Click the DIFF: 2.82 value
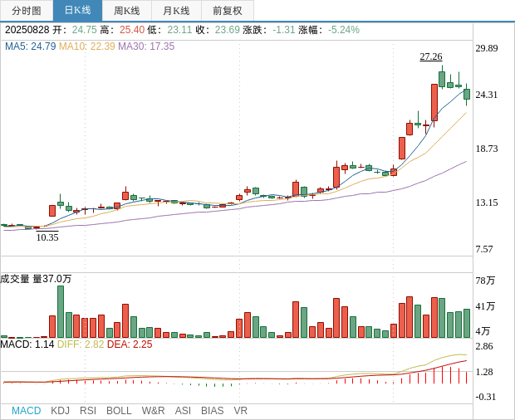The image size is (515, 420). pos(81,344)
